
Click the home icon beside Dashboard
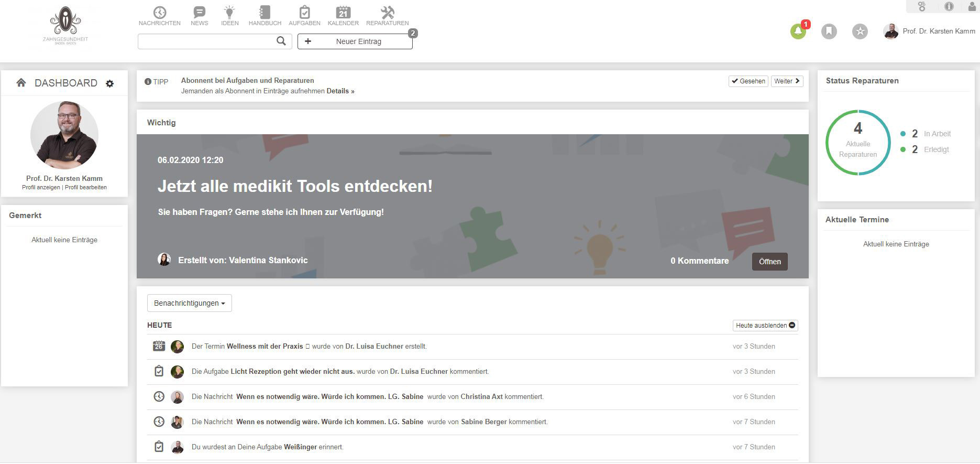click(21, 83)
